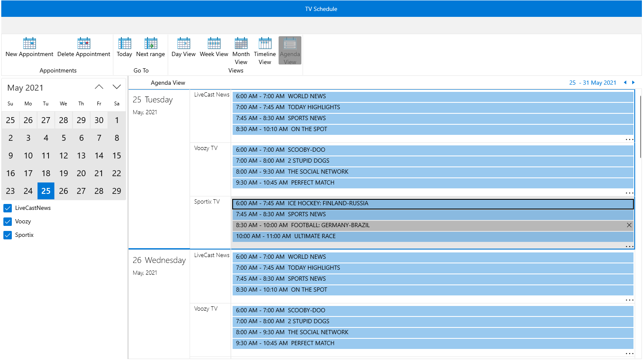
Task: Select Sportix TV SPORTS NEWS 7:45 AM appointment
Action: point(433,215)
